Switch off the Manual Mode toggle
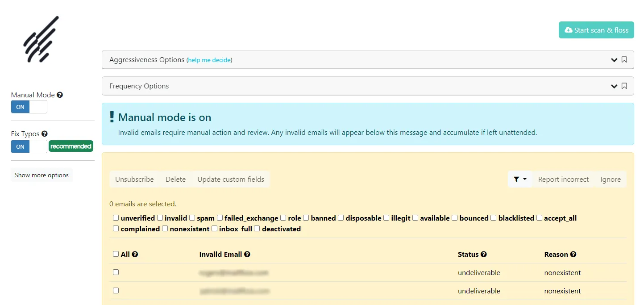644x305 pixels. pos(29,107)
